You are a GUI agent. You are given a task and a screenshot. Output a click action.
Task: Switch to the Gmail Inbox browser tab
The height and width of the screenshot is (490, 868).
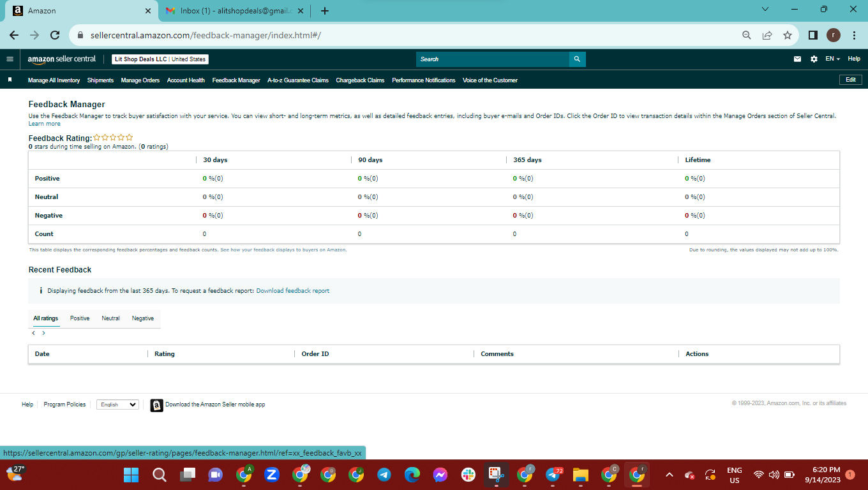236,11
